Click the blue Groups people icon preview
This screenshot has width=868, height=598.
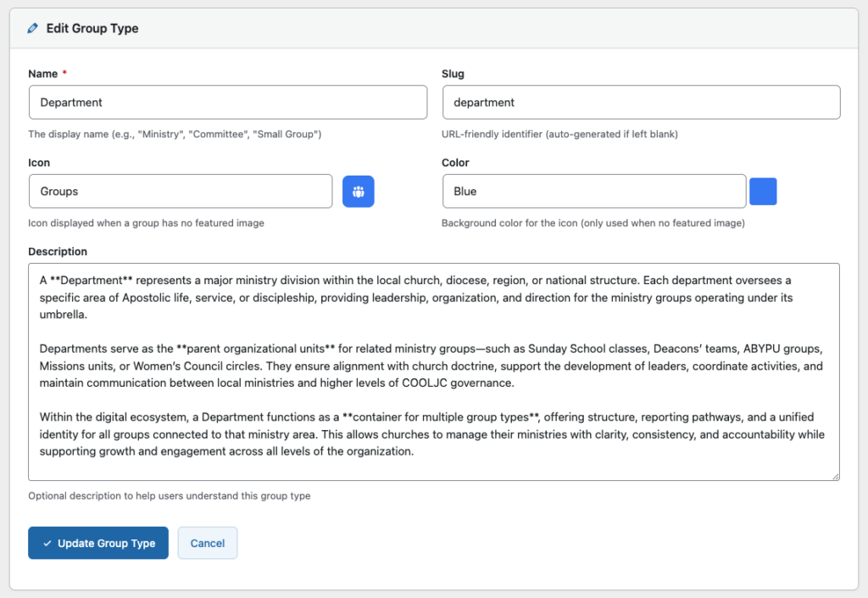tap(358, 192)
